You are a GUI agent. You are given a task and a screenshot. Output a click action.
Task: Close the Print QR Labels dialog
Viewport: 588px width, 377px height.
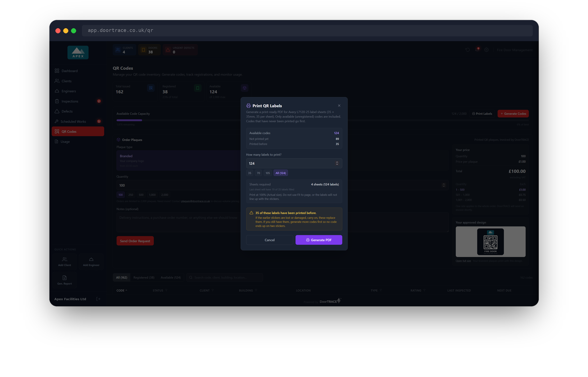(339, 106)
